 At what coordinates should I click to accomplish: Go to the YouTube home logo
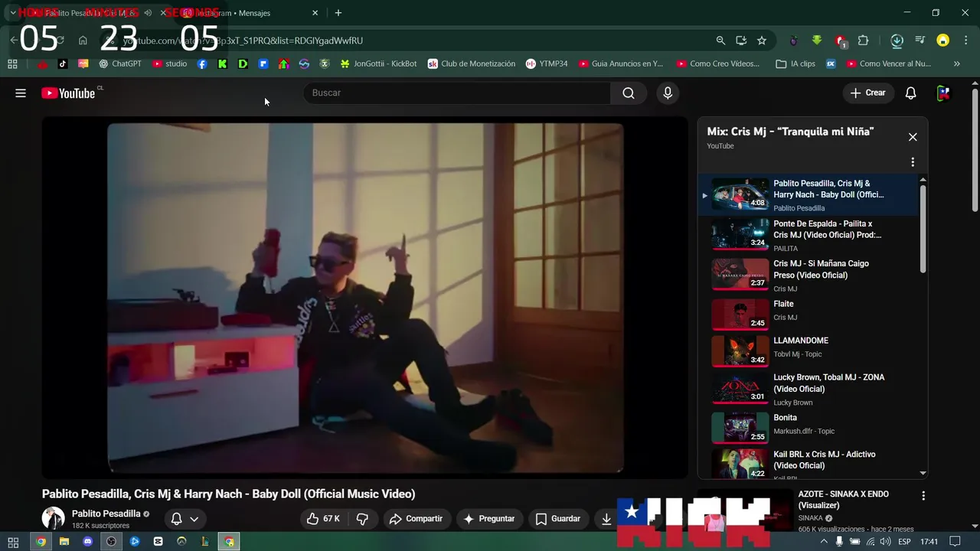pyautogui.click(x=68, y=93)
